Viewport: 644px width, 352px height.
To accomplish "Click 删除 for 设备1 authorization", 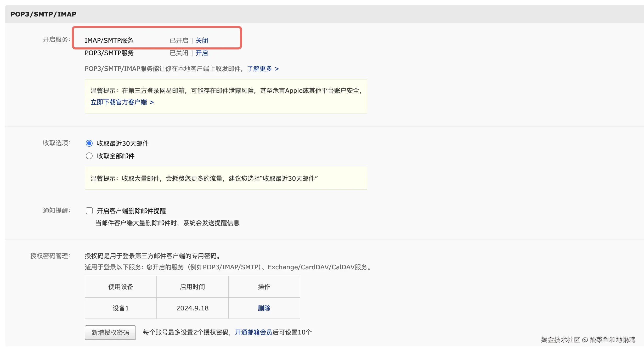I will point(264,308).
